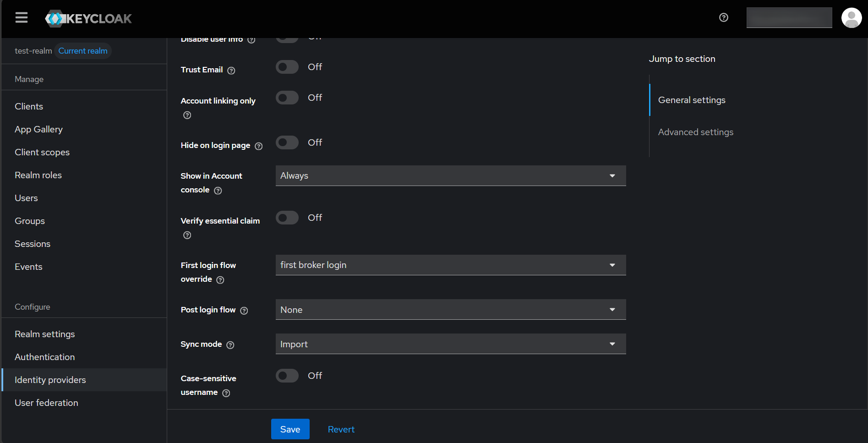Jump to Advanced settings section
Image resolution: width=868 pixels, height=443 pixels.
pyautogui.click(x=696, y=132)
